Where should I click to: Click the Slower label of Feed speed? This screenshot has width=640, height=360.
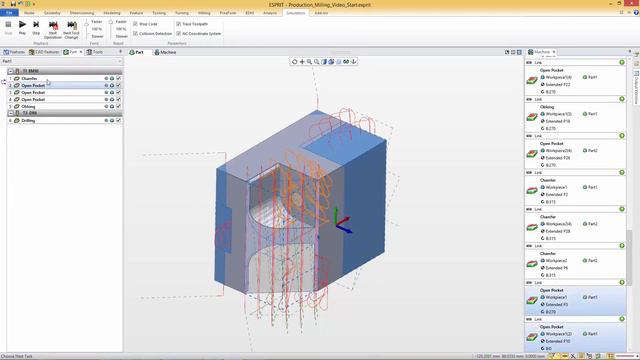coord(97,36)
